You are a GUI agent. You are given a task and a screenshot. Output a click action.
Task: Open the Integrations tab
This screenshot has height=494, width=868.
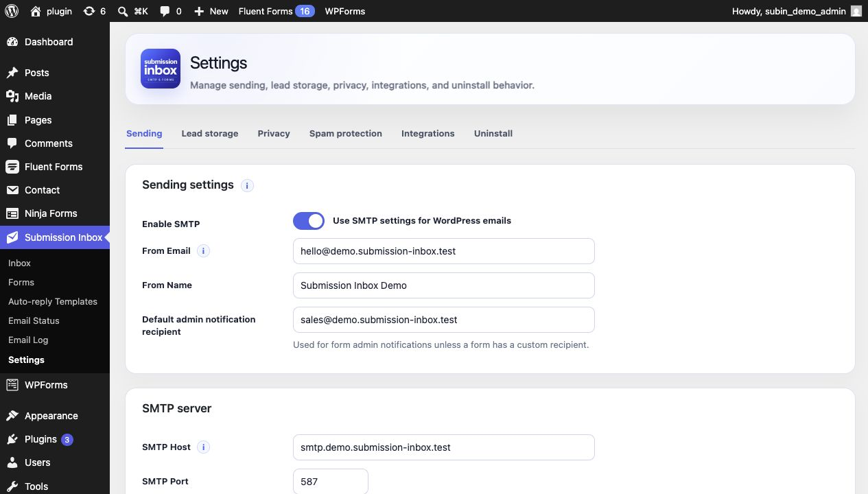(x=428, y=134)
